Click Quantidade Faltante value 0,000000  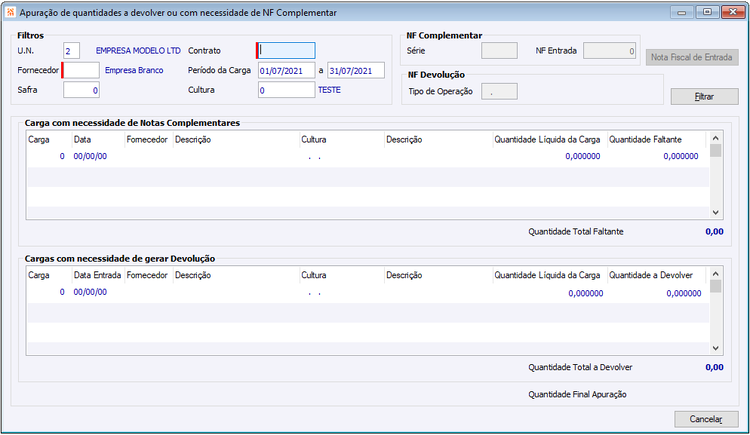pyautogui.click(x=681, y=156)
